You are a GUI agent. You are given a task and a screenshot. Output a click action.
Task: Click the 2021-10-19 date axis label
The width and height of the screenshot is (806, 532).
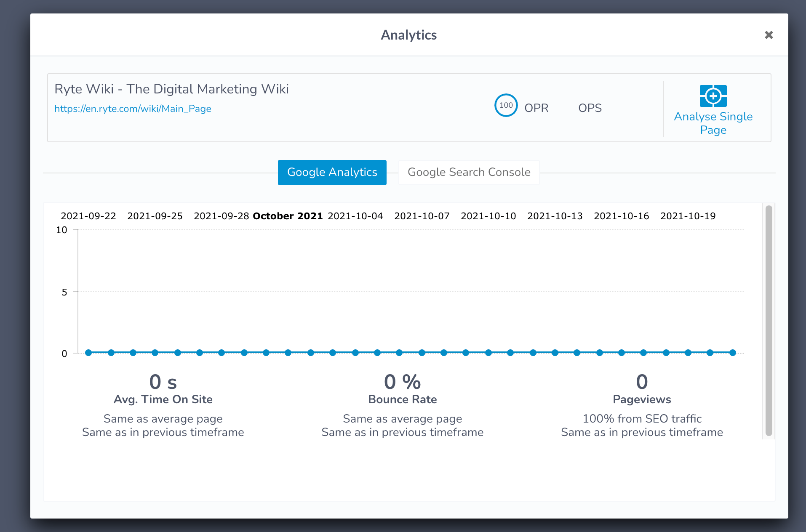point(688,216)
